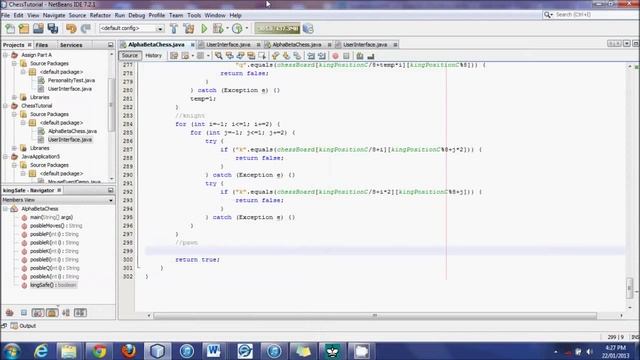Open Profile Project dropdown arrow
Screen dimensions: 640x360
coord(247,29)
